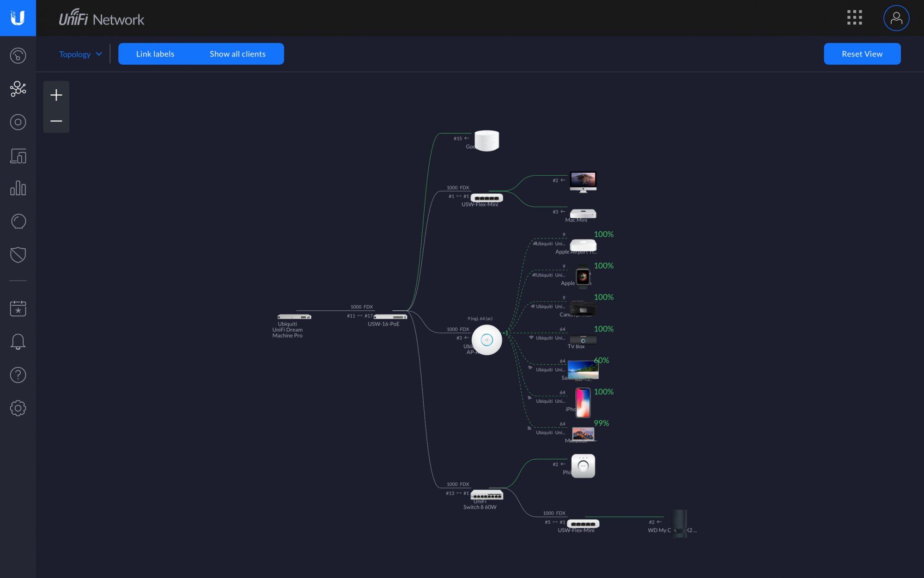Select the iPhone client node

(x=583, y=403)
